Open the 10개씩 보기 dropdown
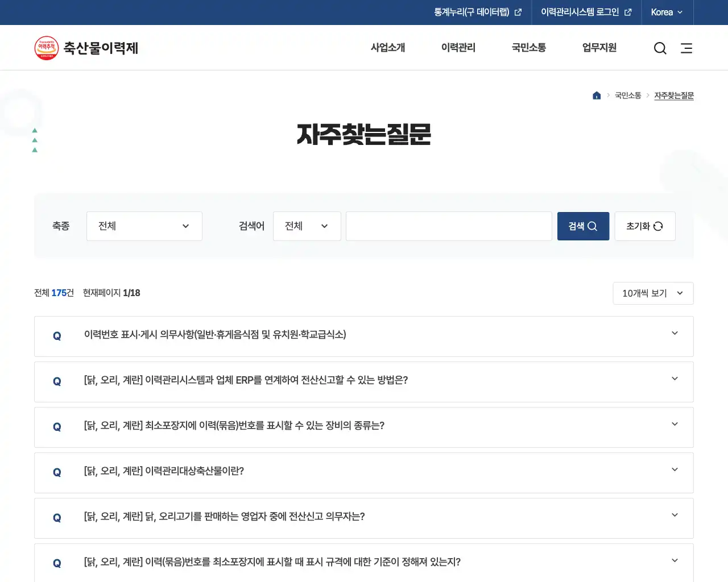This screenshot has width=728, height=582. click(653, 293)
